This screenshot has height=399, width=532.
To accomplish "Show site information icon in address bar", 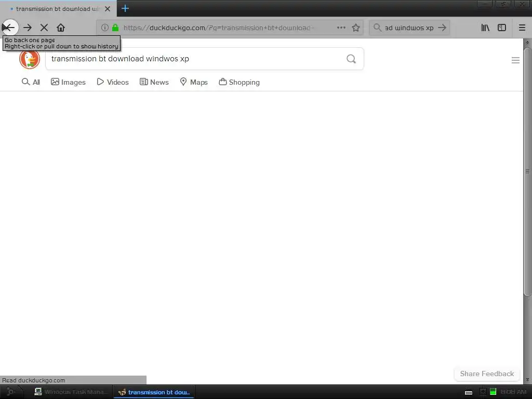I will coord(105,28).
